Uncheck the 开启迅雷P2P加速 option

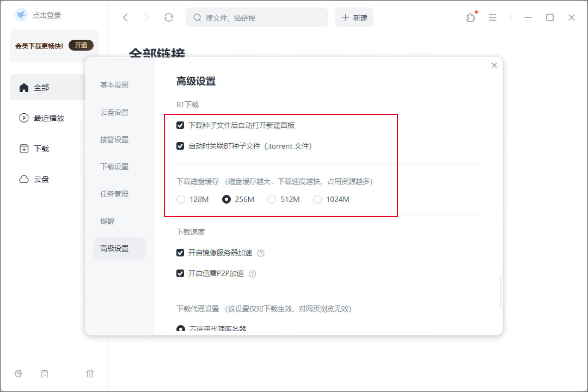(180, 273)
